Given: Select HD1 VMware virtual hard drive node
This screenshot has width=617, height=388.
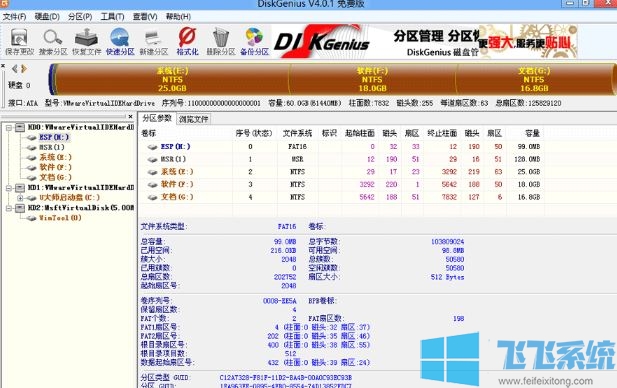Looking at the screenshot, I should click(81, 187).
